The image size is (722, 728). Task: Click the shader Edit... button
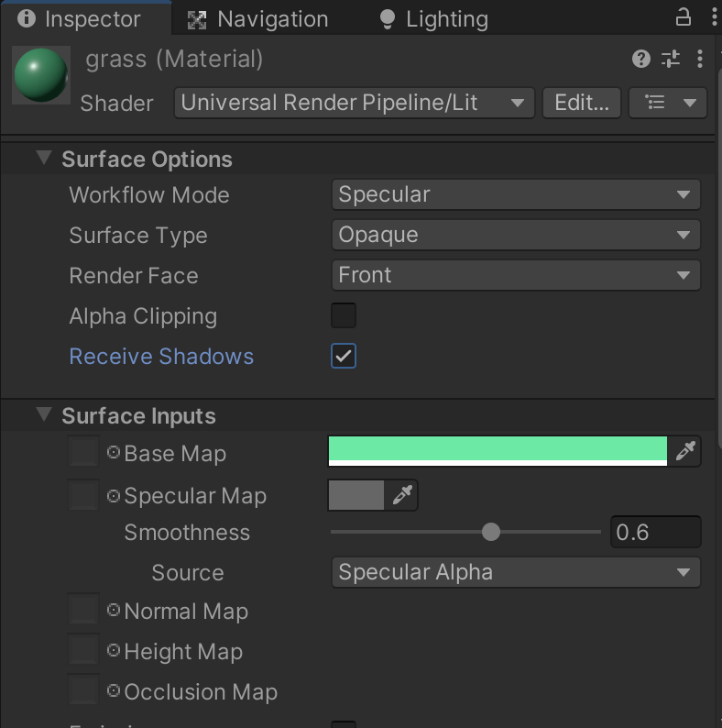(x=582, y=103)
